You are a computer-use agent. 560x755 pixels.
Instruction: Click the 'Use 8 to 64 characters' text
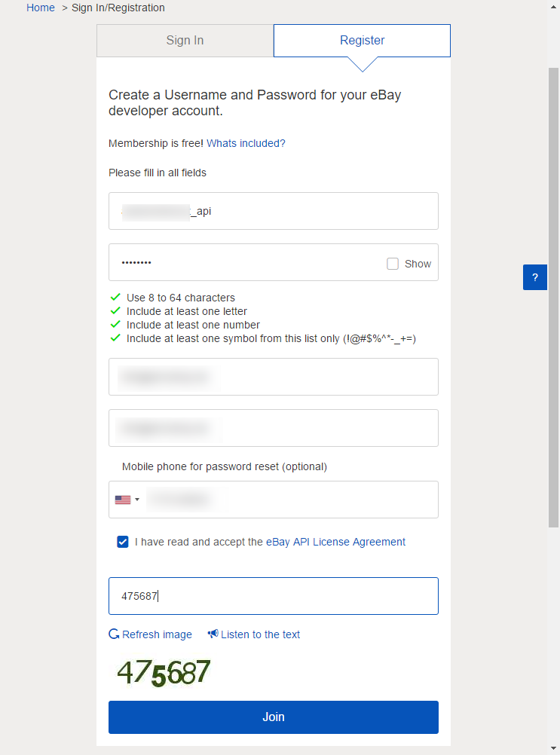181,298
